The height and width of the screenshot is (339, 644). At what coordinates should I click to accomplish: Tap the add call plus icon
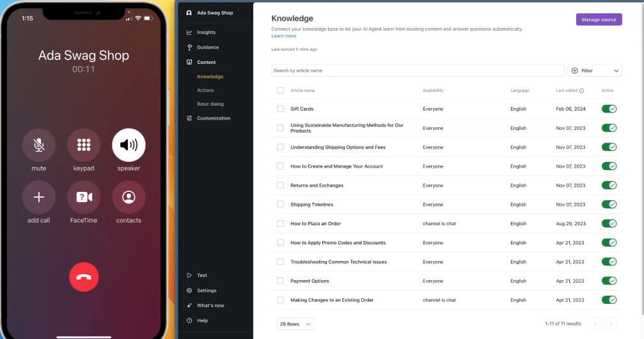click(x=39, y=197)
